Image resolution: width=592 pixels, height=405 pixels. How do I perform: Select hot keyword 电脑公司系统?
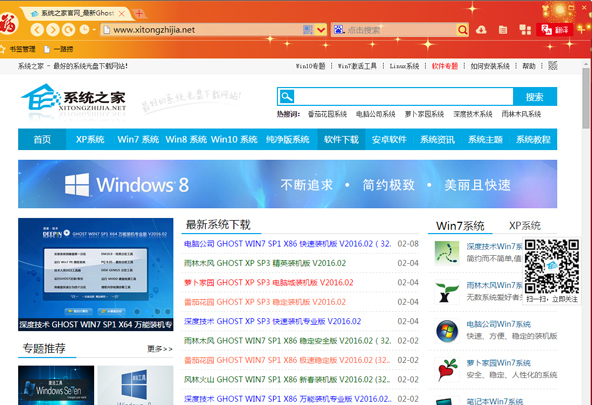point(376,114)
